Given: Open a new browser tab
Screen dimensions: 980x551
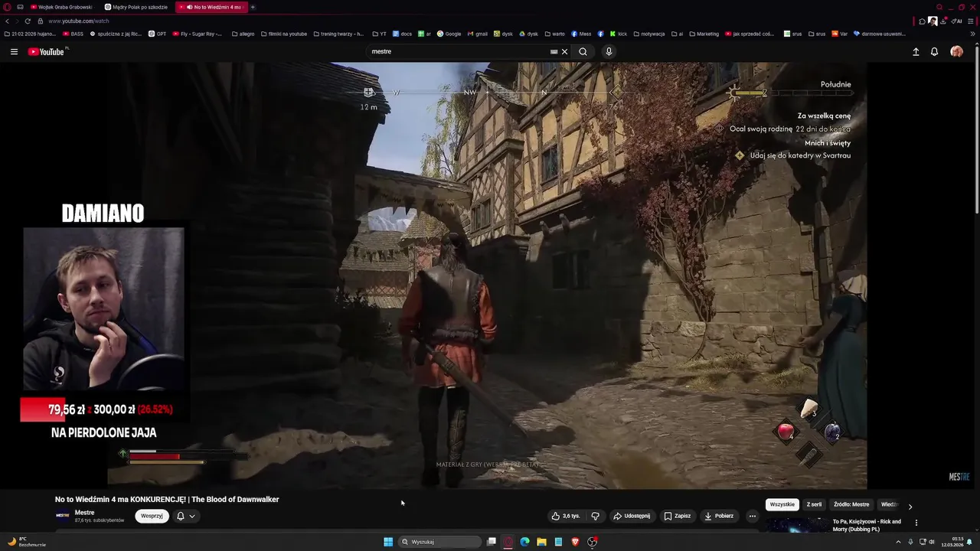Looking at the screenshot, I should [253, 7].
